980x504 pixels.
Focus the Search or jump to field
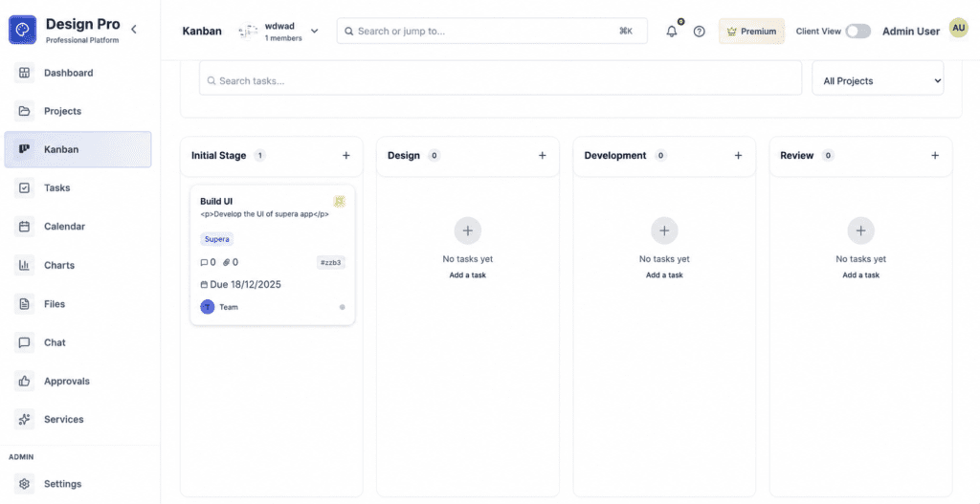(x=492, y=31)
